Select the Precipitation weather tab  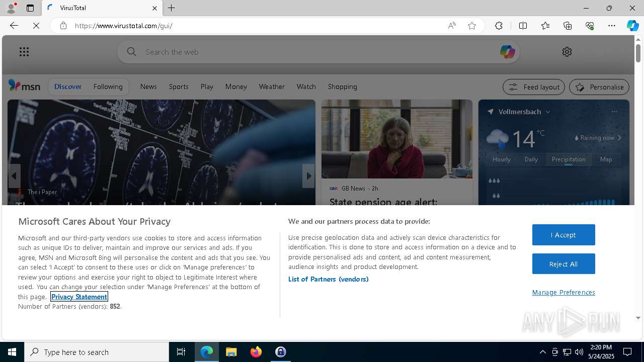click(x=569, y=159)
